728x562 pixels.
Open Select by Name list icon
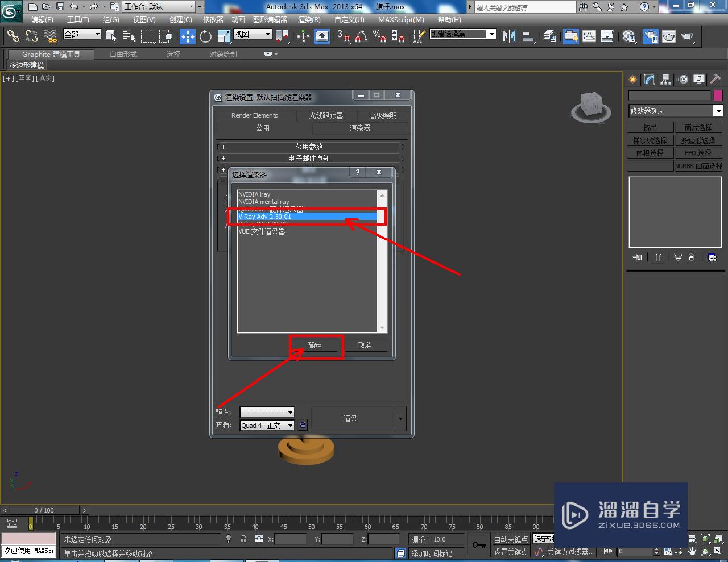[129, 36]
